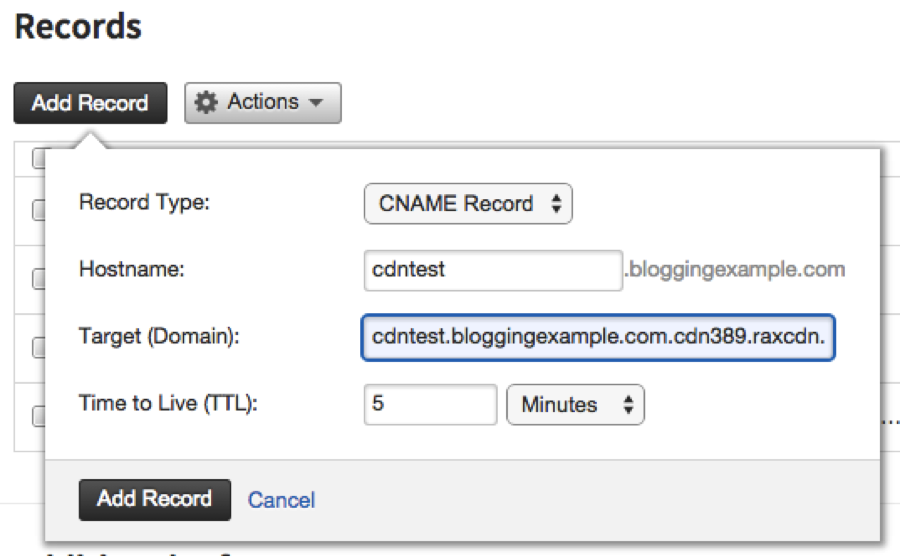Click the up-down arrows on the Minutes selector

[629, 404]
